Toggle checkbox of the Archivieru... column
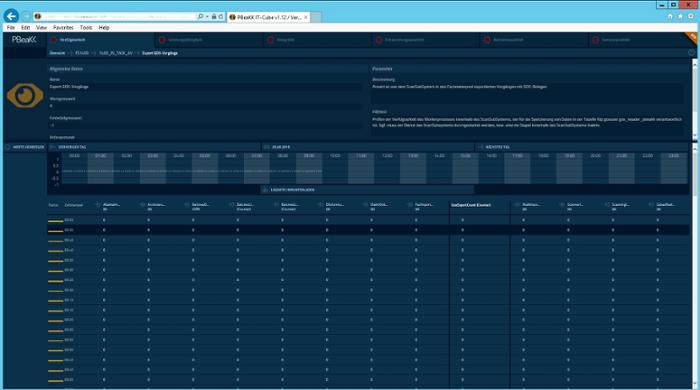The height and width of the screenshot is (390, 700). tap(142, 205)
